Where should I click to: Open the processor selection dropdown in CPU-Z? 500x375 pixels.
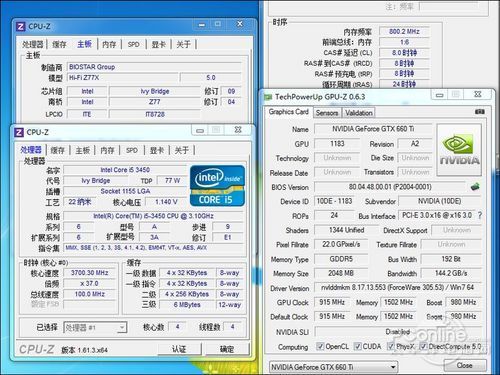[x=95, y=327]
